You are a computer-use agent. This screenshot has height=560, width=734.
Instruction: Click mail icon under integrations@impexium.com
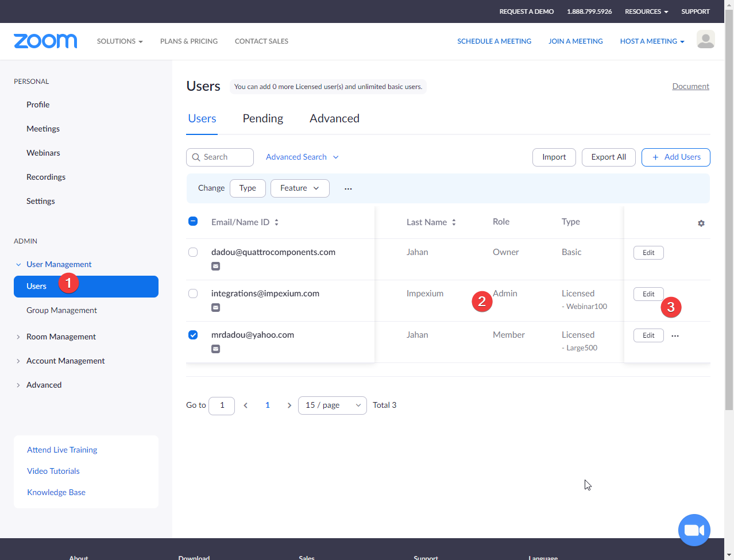point(215,307)
